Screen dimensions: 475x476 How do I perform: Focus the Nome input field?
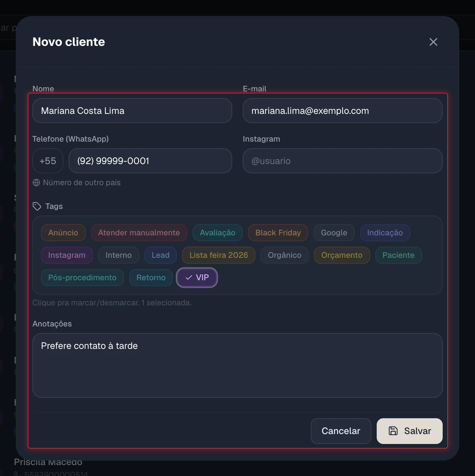pyautogui.click(x=132, y=111)
